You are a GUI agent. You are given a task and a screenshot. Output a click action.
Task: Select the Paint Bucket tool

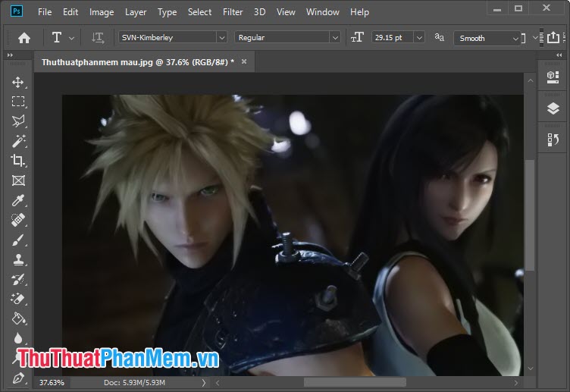[18, 319]
